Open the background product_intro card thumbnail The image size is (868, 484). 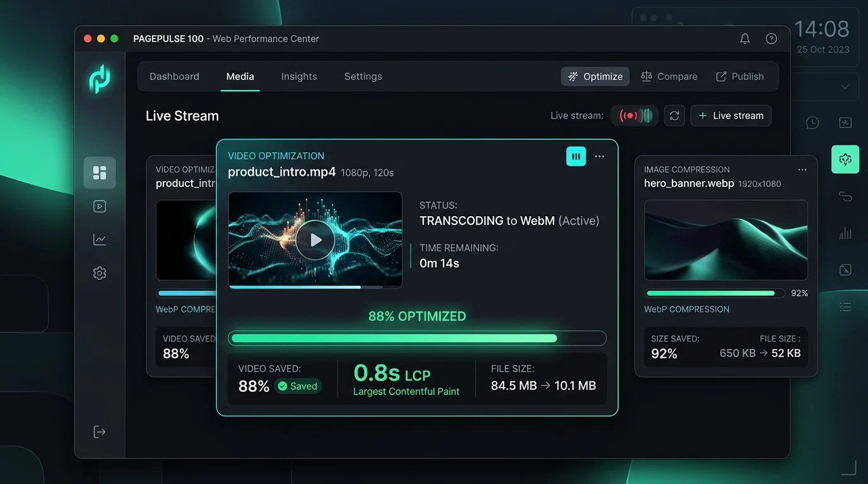(x=185, y=240)
